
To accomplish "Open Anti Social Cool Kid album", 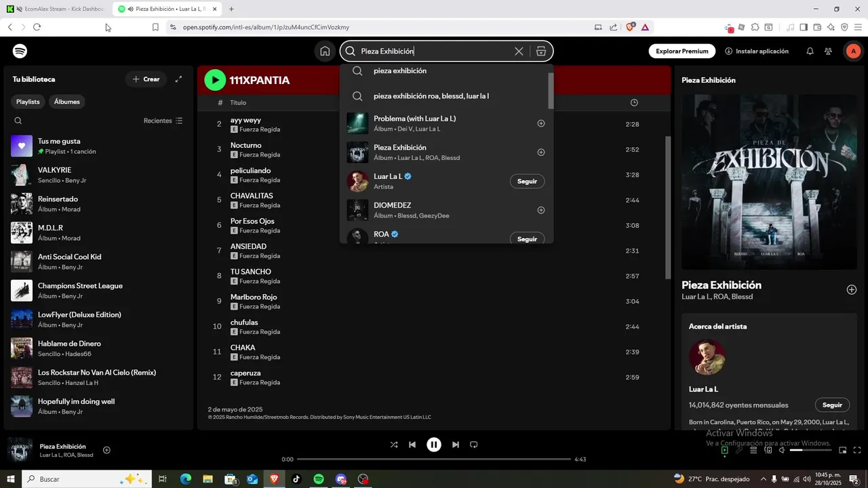I will 98,262.
